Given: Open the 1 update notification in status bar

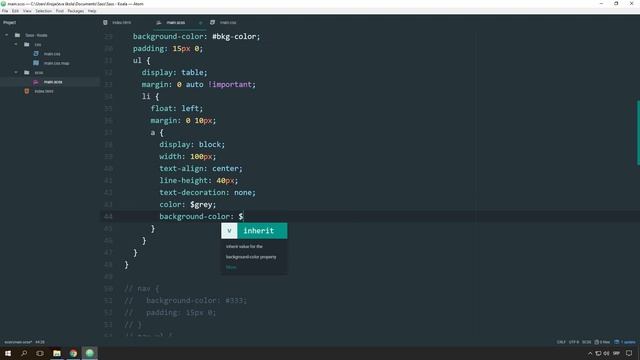Looking at the screenshot, I should coord(625,342).
